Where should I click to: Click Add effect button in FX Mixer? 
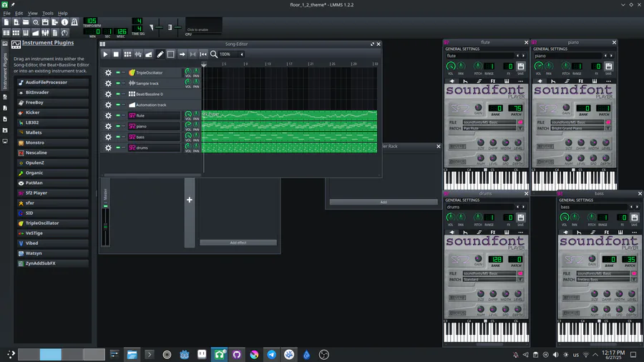tap(238, 243)
